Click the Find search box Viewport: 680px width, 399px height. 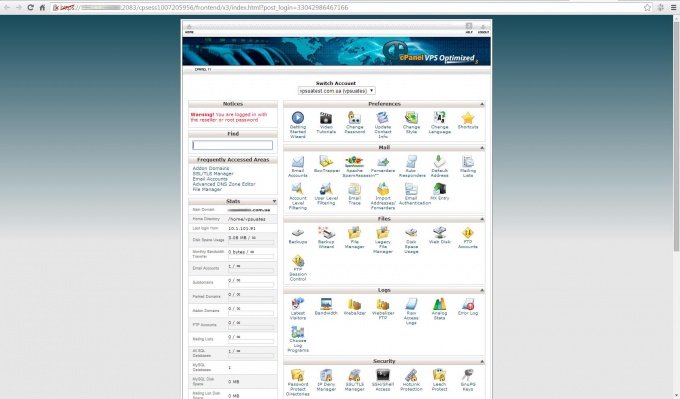pos(232,145)
